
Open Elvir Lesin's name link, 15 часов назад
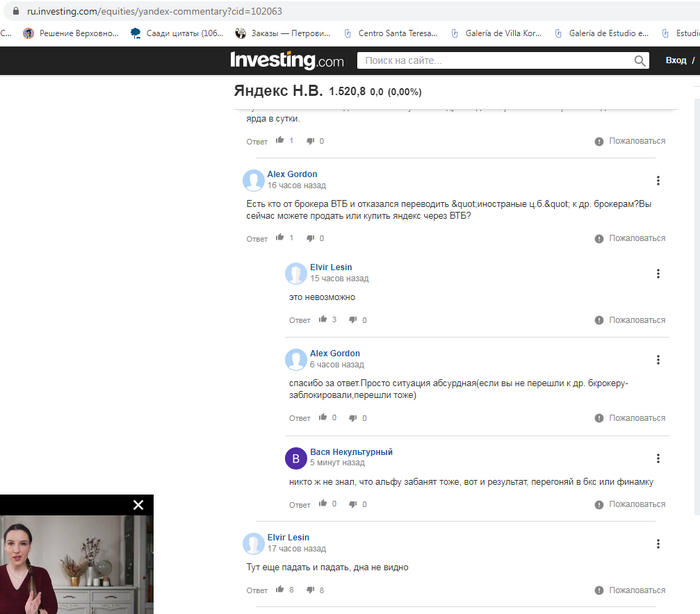[331, 267]
